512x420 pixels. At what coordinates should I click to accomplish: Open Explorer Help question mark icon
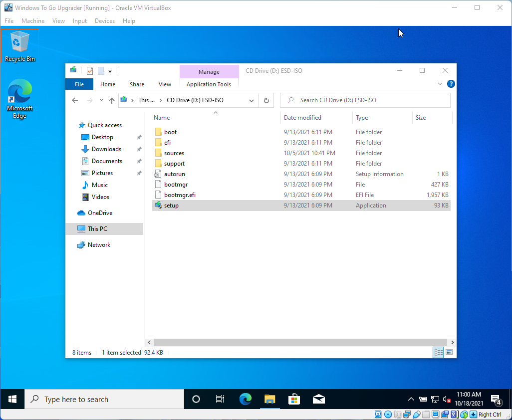click(x=451, y=84)
